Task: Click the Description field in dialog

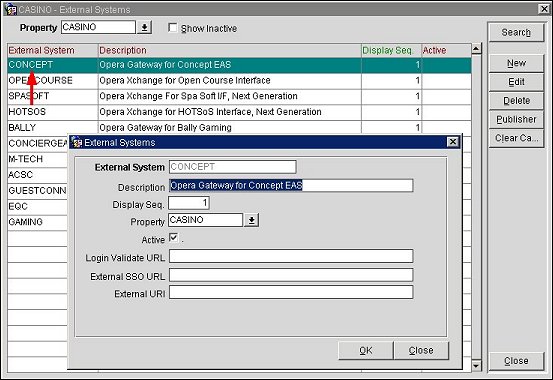Action: [x=291, y=185]
